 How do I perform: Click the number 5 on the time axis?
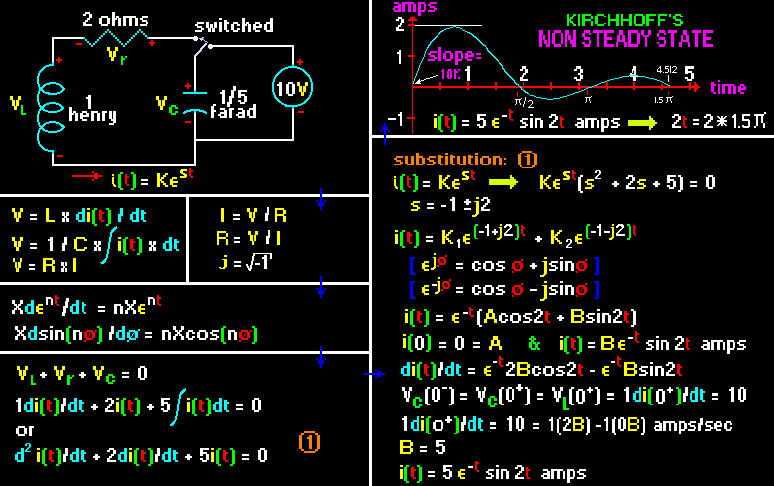689,74
